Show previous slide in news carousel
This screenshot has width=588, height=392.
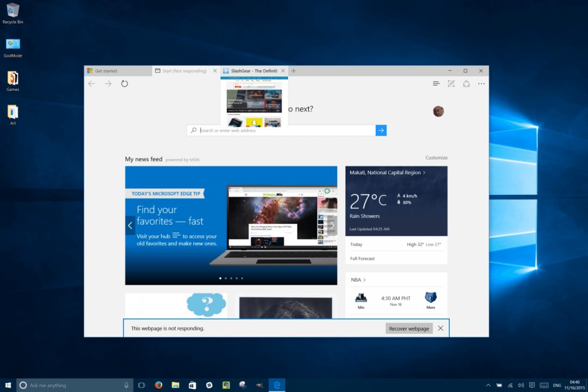point(130,225)
